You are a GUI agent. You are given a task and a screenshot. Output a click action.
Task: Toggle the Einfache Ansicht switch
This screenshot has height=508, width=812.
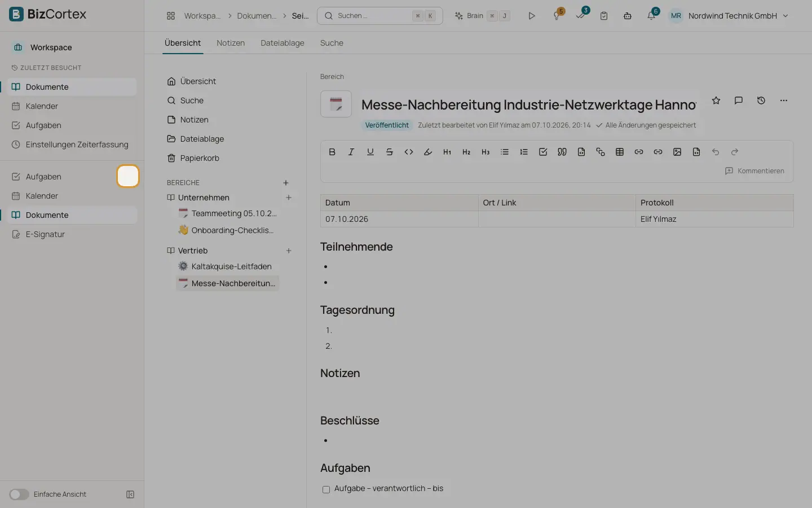[x=19, y=494]
